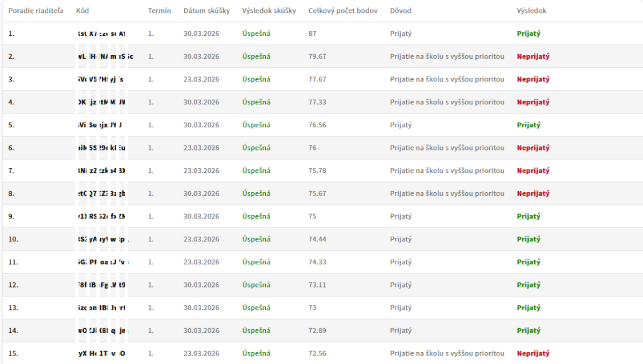Click the Dôvod column header
This screenshot has width=643, height=364.
(x=401, y=11)
